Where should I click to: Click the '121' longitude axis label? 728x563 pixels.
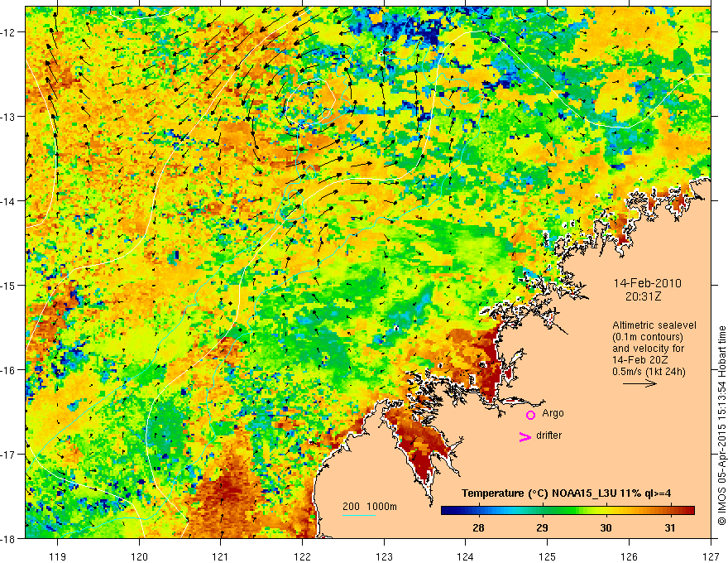221,556
